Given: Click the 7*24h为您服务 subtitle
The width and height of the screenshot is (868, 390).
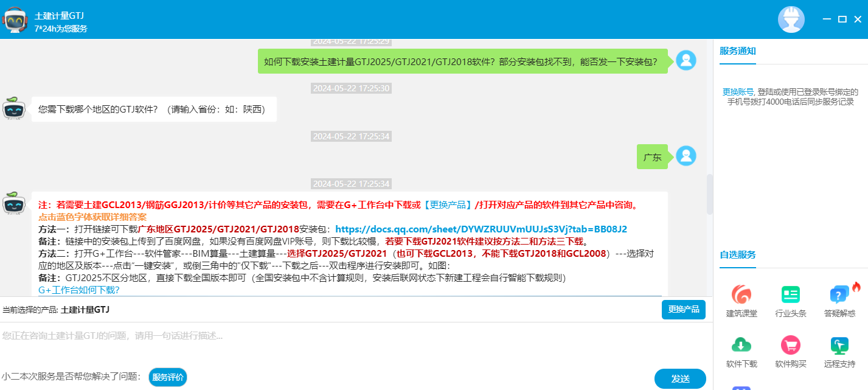Looking at the screenshot, I should tap(61, 29).
